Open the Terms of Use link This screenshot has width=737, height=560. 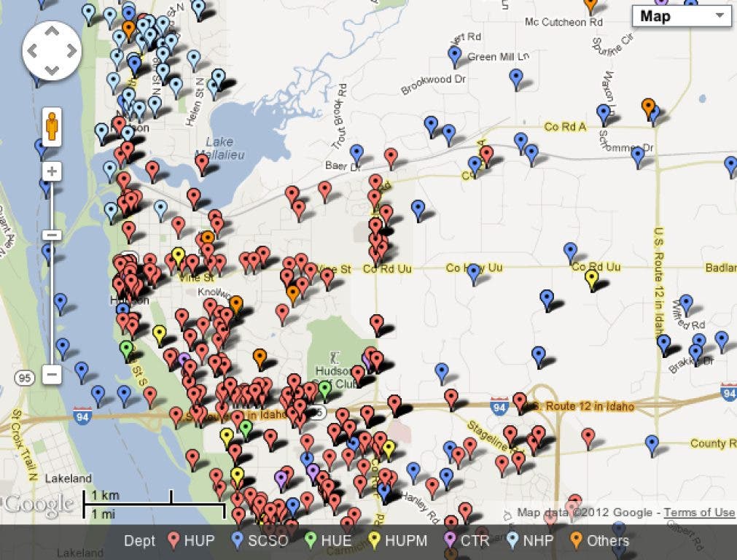tap(699, 513)
